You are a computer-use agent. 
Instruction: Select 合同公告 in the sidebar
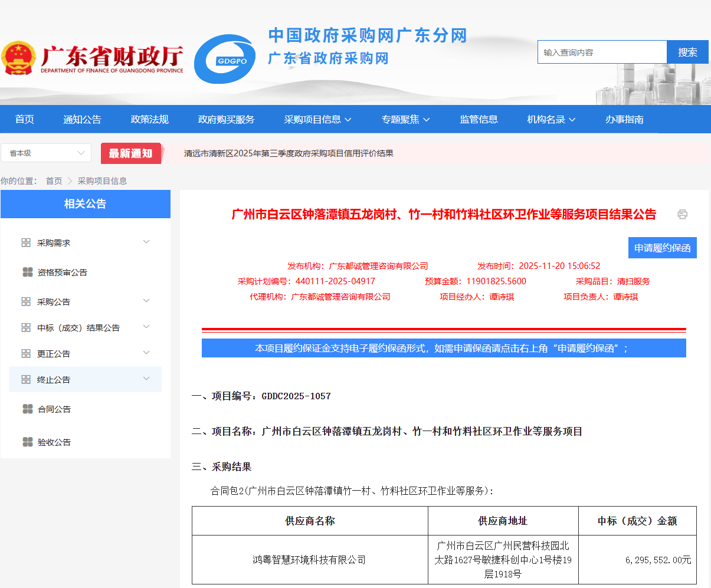coord(54,409)
